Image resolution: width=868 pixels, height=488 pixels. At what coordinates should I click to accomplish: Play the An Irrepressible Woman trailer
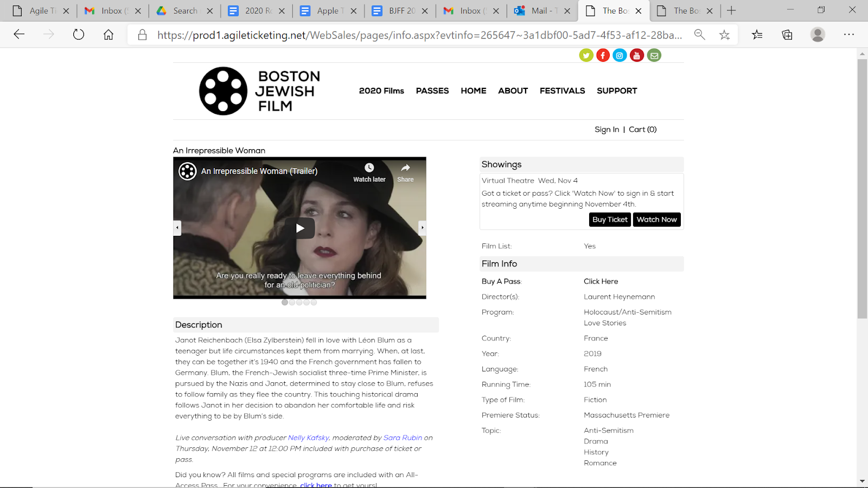(x=300, y=228)
